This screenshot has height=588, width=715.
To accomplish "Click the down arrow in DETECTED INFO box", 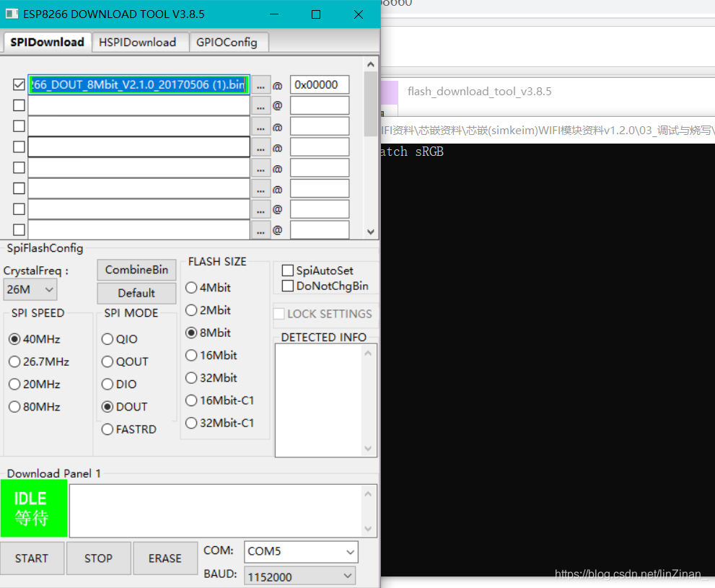I will point(369,449).
